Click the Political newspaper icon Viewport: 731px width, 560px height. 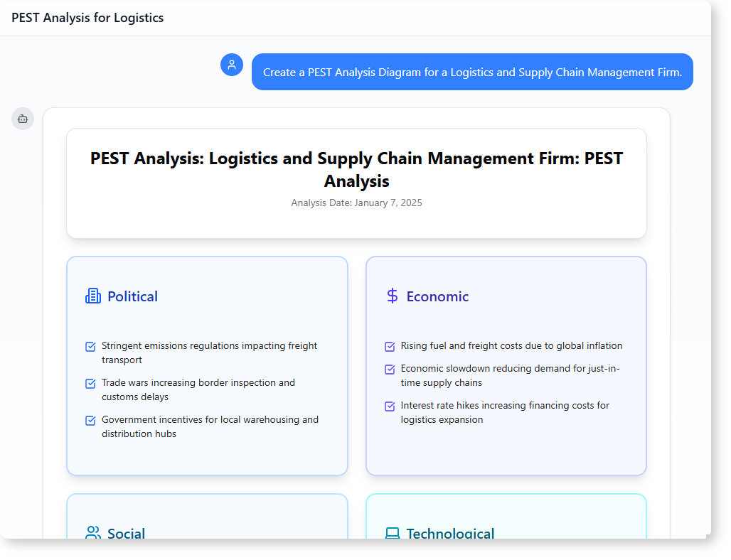point(93,296)
